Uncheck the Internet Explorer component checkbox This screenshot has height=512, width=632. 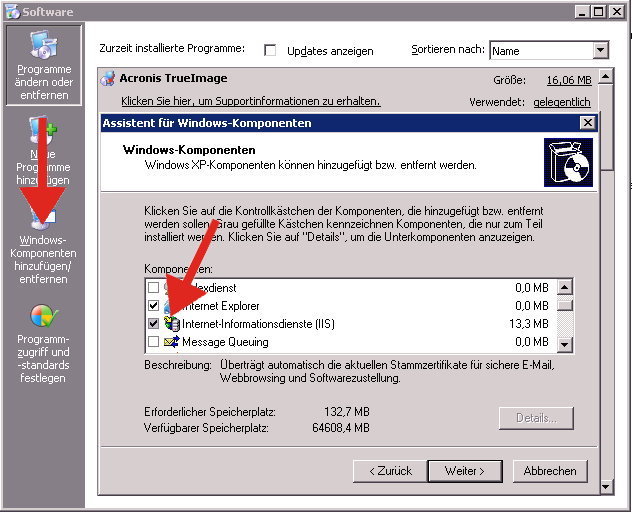coord(153,305)
